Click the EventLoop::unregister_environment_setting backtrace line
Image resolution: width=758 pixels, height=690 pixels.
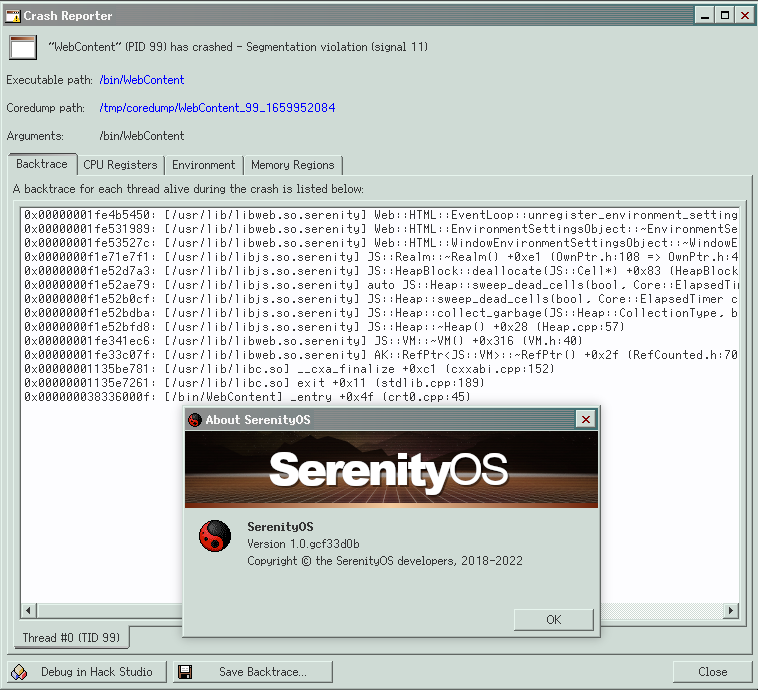pos(381,215)
